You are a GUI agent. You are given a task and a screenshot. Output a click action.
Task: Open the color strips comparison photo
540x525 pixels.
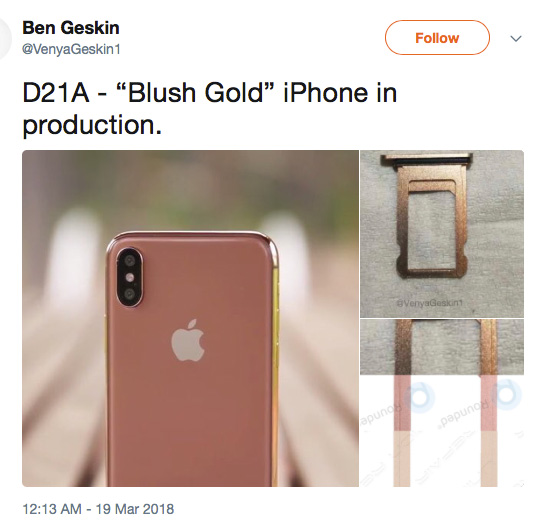[x=442, y=403]
